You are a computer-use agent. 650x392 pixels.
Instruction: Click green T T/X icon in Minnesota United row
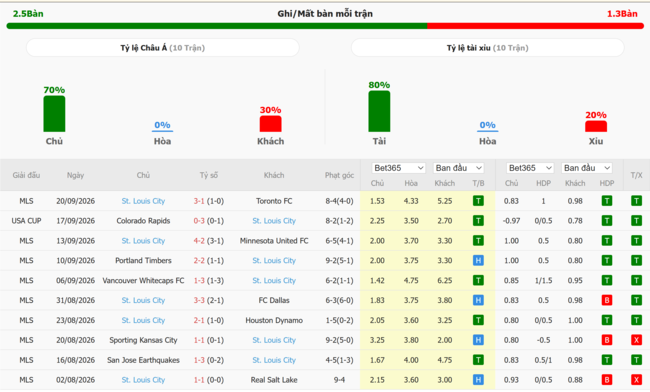click(636, 241)
